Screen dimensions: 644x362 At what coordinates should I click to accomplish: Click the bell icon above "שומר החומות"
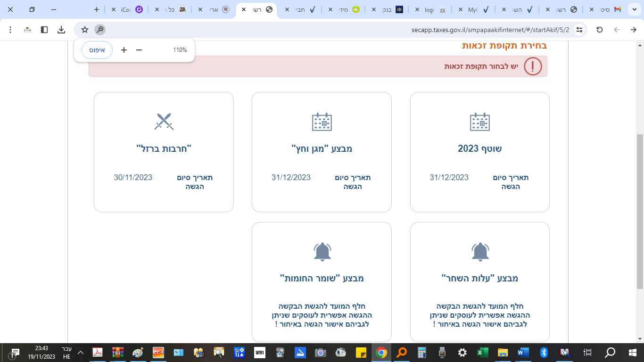click(322, 252)
